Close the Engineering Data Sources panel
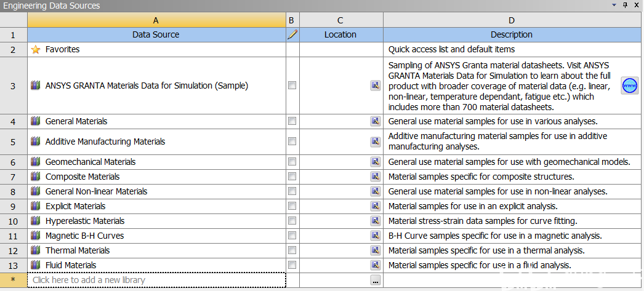The width and height of the screenshot is (644, 291). coord(637,6)
